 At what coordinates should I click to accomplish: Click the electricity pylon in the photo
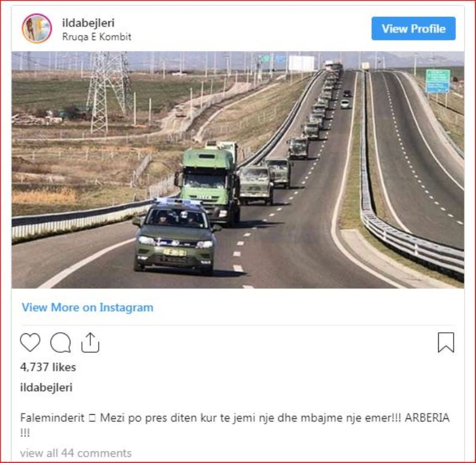tap(107, 92)
